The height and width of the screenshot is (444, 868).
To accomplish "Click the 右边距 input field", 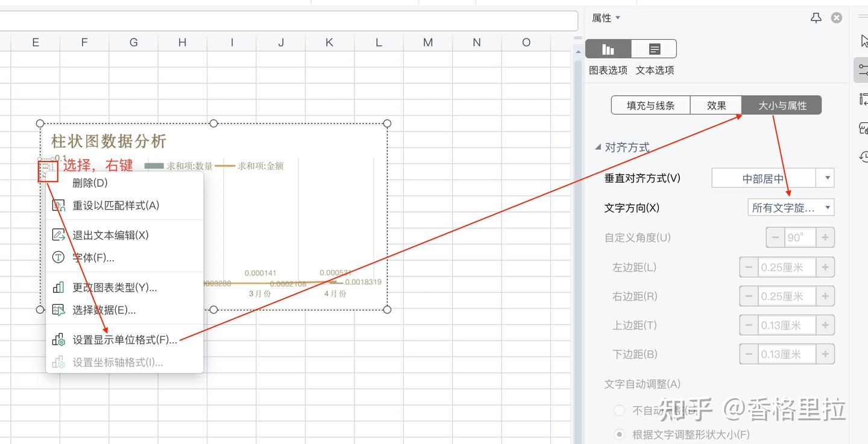I will coord(787,296).
